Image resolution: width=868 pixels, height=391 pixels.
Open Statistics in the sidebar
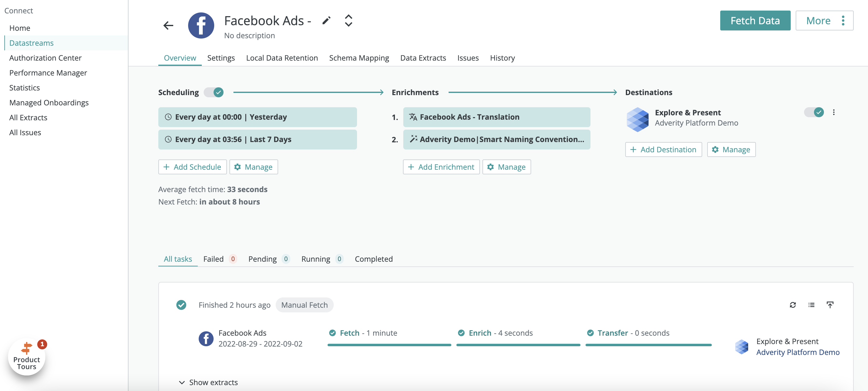click(24, 88)
